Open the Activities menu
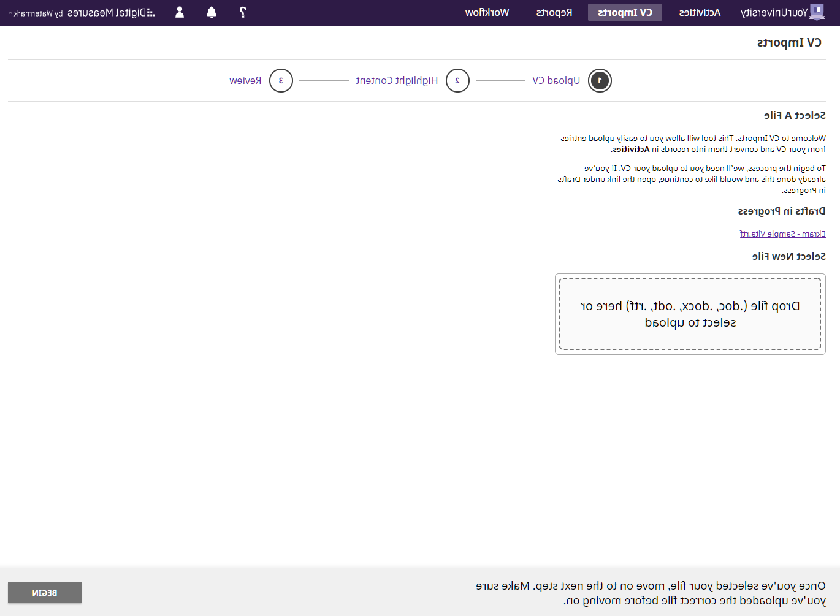This screenshot has width=840, height=616. (x=700, y=12)
